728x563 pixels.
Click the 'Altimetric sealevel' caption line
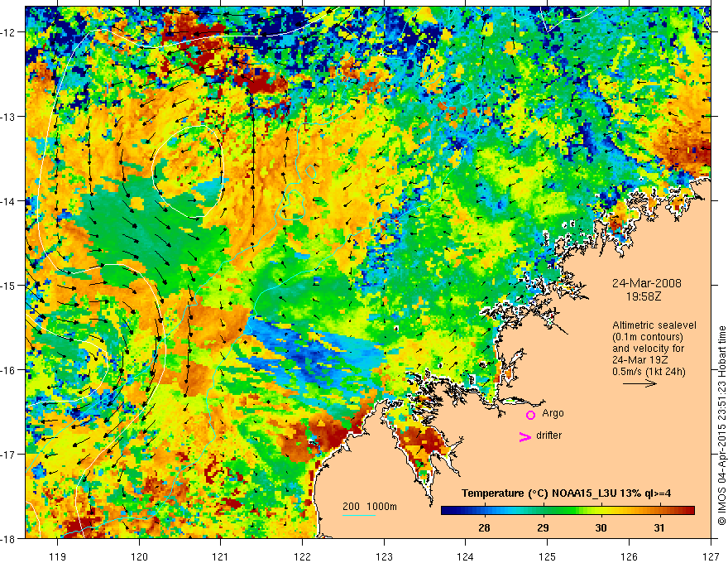654,325
